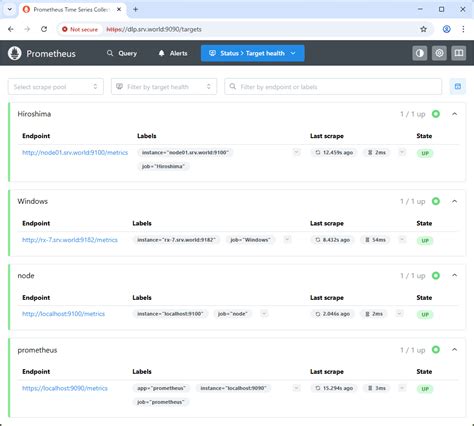Expand labels chevron in prometheus row
The width and height of the screenshot is (474, 426).
coord(296,388)
